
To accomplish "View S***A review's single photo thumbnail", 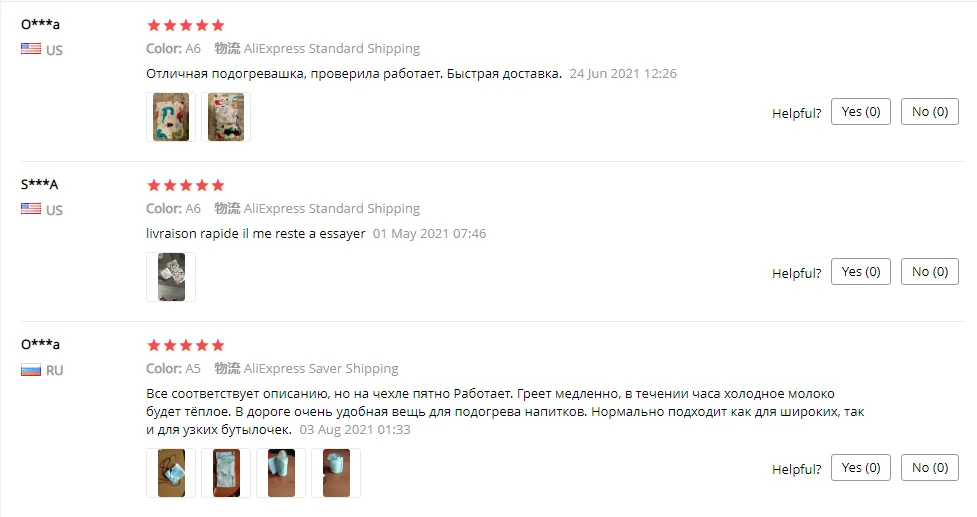I will (171, 277).
